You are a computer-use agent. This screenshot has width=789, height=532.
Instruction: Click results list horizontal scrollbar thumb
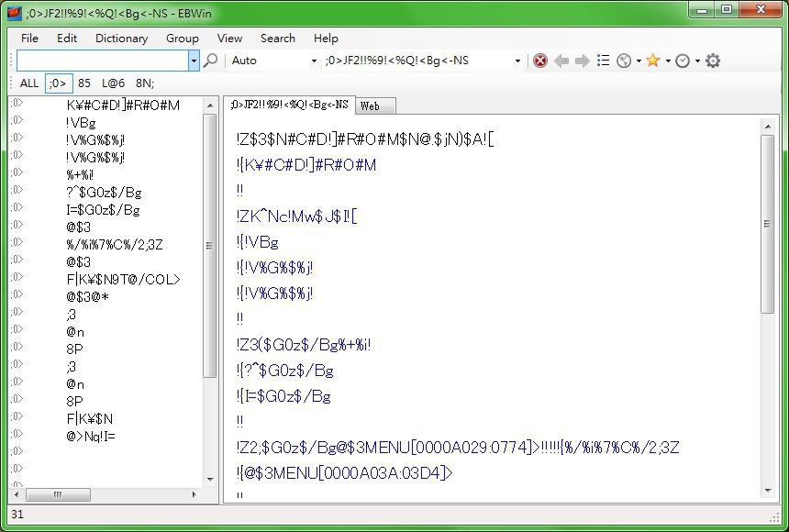coord(58,494)
